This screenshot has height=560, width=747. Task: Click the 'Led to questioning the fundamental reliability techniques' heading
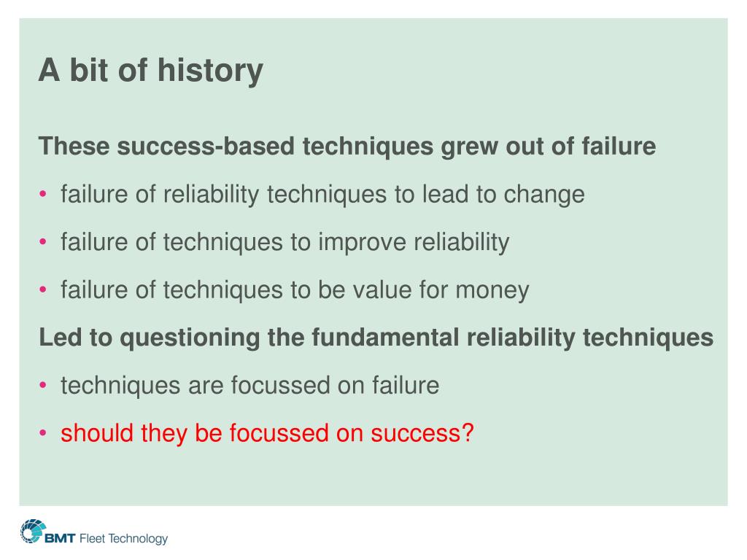(376, 338)
